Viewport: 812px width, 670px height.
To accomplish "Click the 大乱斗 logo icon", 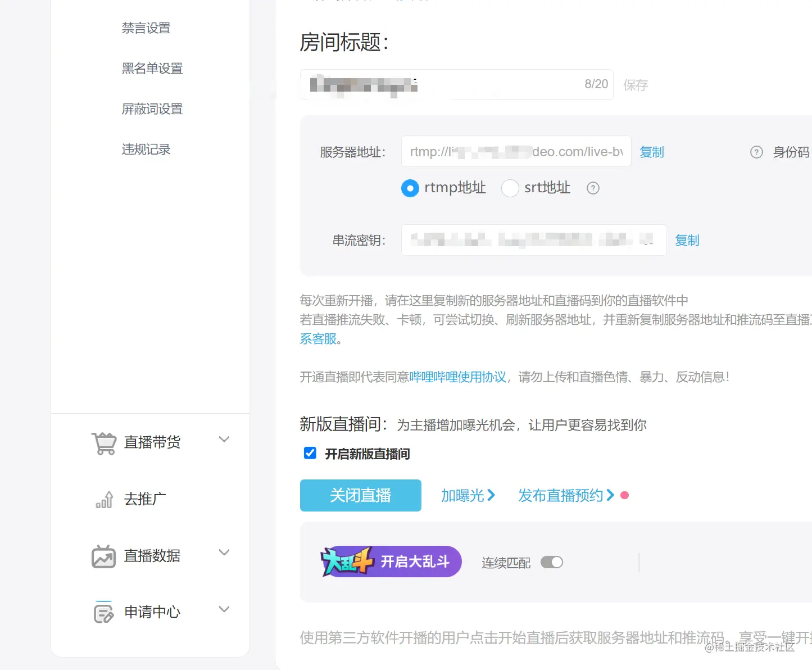I will [347, 562].
